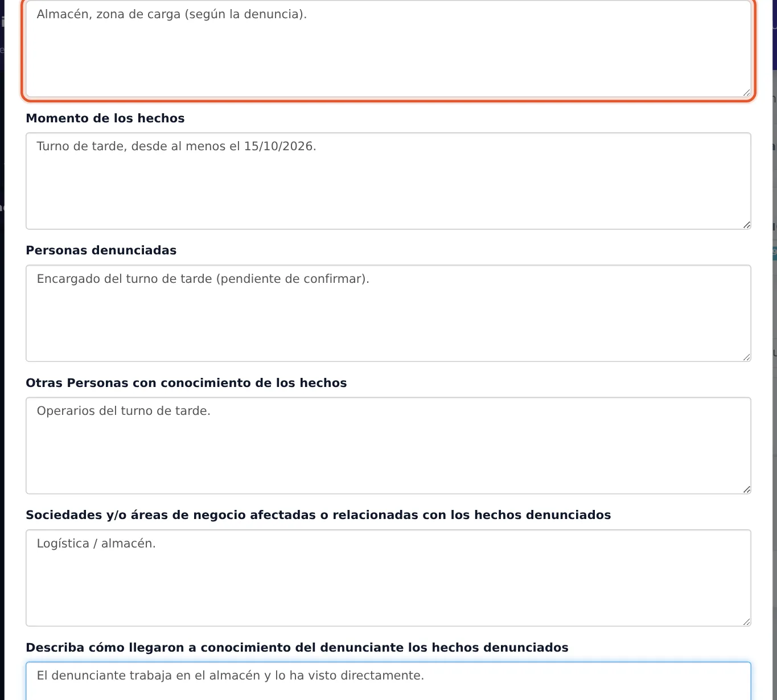The width and height of the screenshot is (777, 700).
Task: Click the resize grip of 'Momento de los hechos' box
Action: pos(746,225)
